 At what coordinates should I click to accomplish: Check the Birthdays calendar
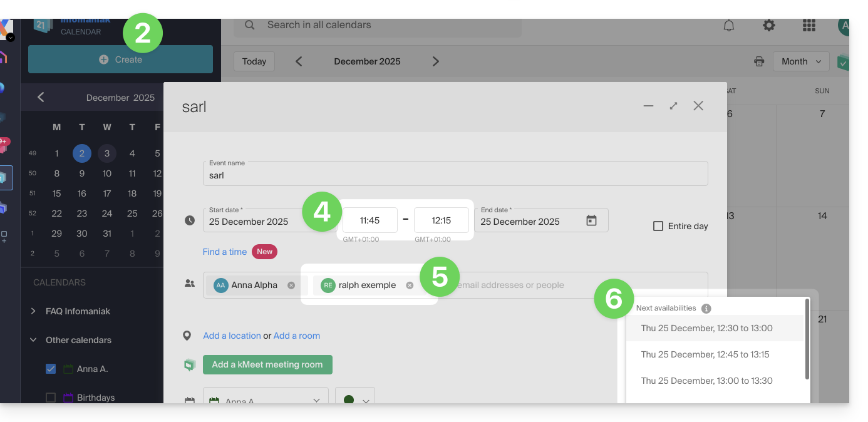51,398
